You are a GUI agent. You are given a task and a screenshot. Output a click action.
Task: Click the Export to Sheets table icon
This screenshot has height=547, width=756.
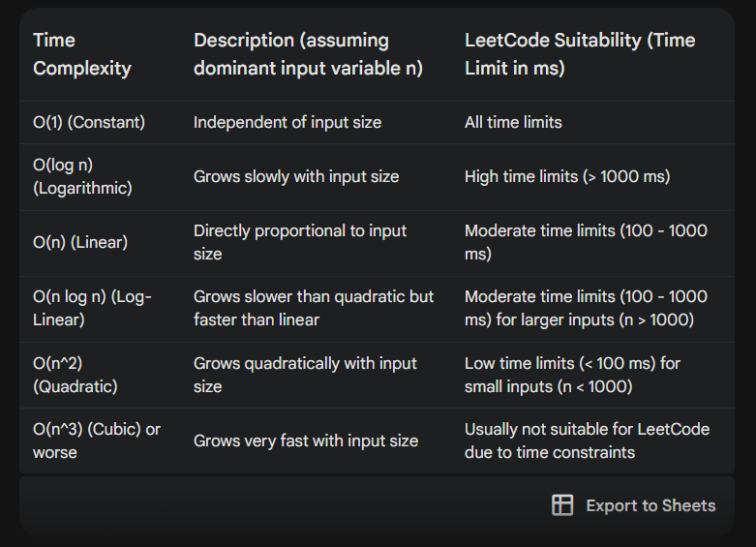pos(562,505)
